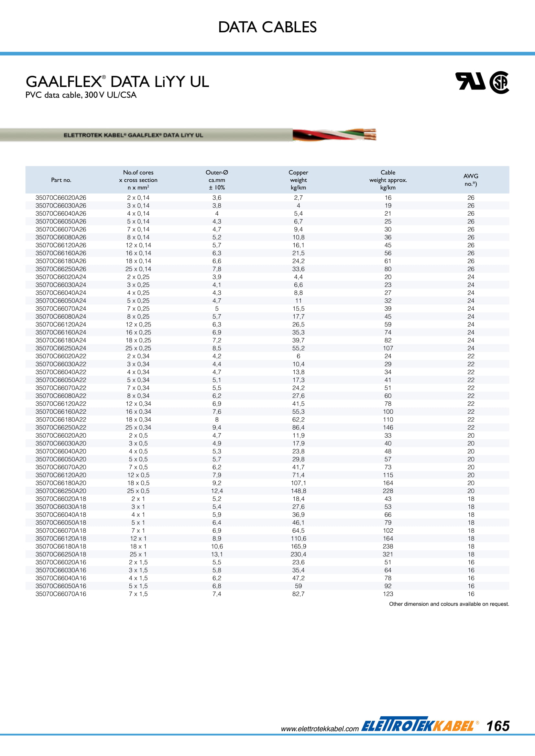This screenshot has width=535, height=756.
Task: Click the Outer-Ø column header
Action: 217,180
